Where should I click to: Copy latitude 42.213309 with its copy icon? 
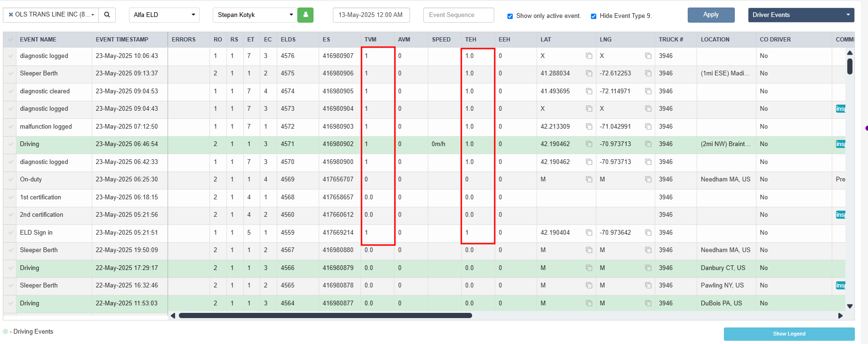coord(589,126)
